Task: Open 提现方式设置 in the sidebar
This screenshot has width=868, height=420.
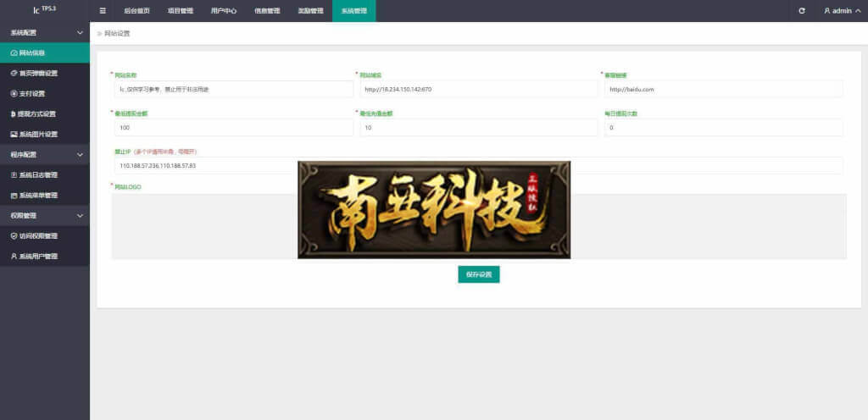Action: coord(45,113)
